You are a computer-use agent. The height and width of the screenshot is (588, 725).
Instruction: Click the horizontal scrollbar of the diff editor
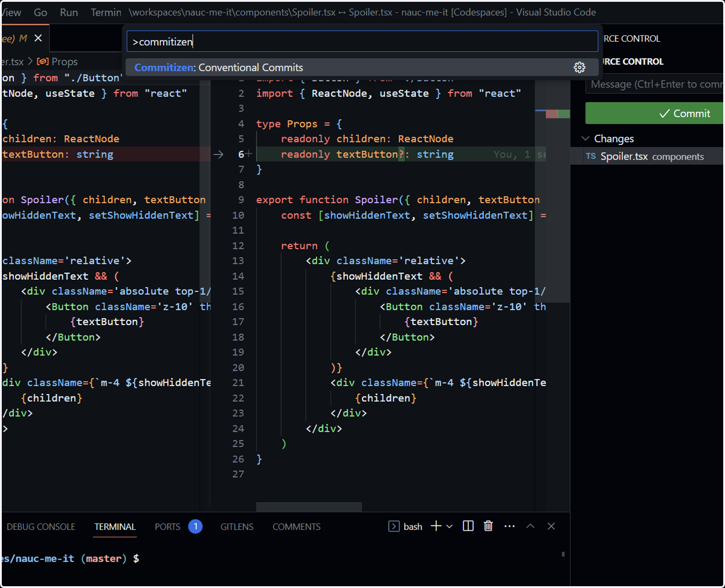pos(309,506)
